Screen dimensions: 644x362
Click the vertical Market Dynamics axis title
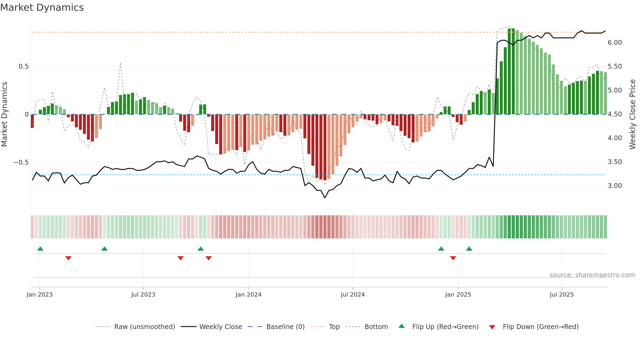click(4, 114)
